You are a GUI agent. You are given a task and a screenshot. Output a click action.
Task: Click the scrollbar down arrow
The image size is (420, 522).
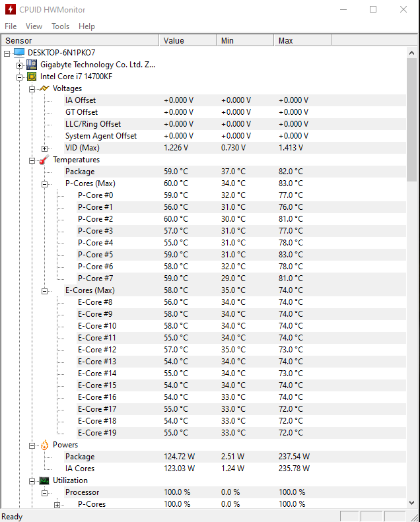point(411,503)
